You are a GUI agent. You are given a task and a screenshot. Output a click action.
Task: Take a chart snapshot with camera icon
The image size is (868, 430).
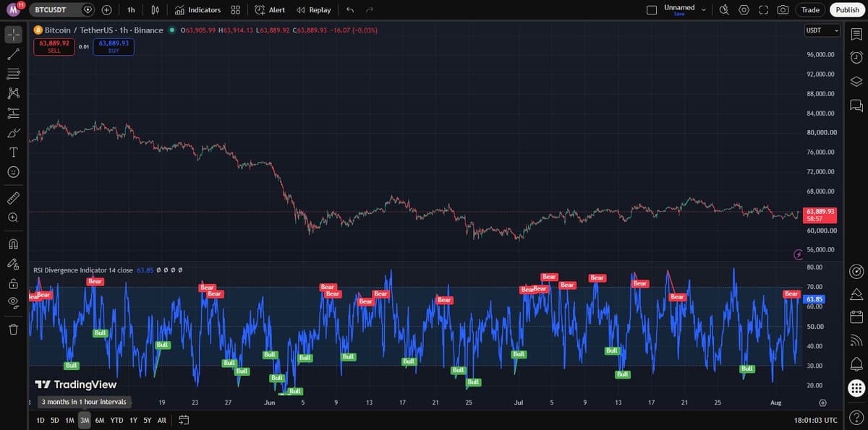click(783, 10)
